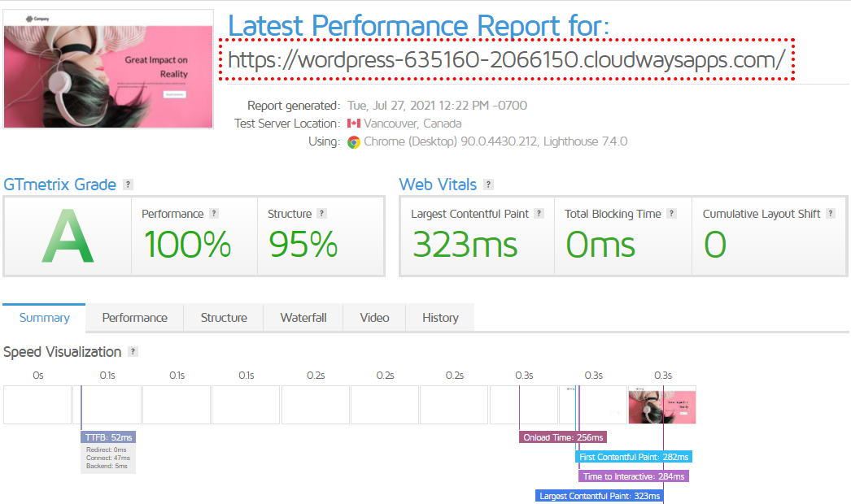Click the final filmstrip frame with page image

click(662, 405)
